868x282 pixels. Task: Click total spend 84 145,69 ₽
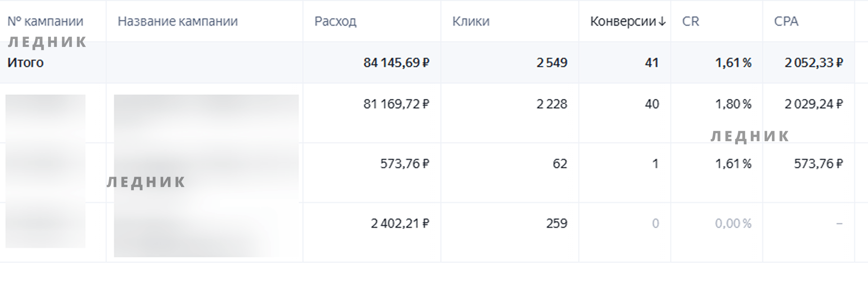pyautogui.click(x=396, y=63)
